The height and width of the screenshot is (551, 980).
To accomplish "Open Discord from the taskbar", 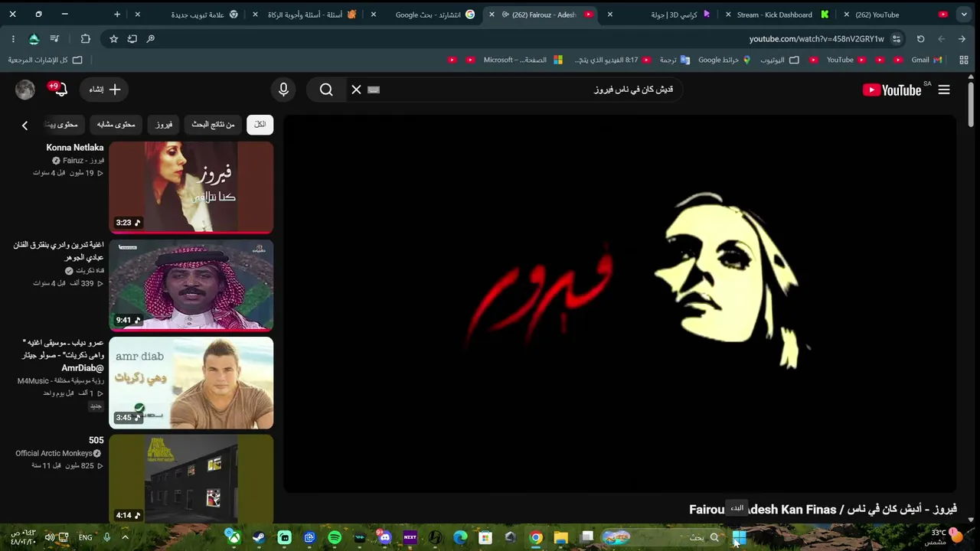I will (x=384, y=537).
